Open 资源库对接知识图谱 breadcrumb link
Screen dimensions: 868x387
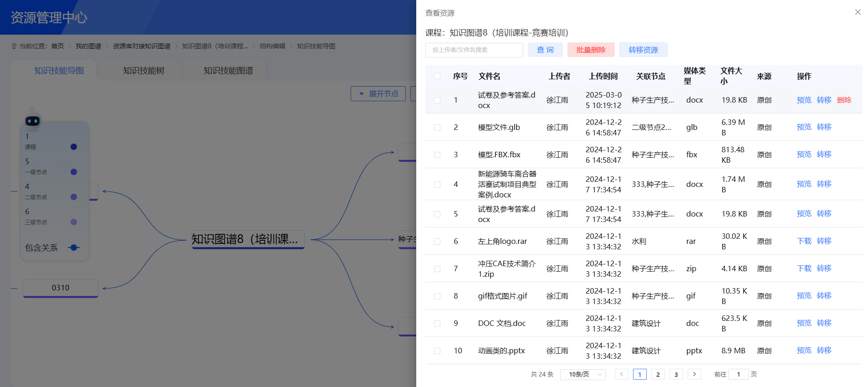click(142, 46)
